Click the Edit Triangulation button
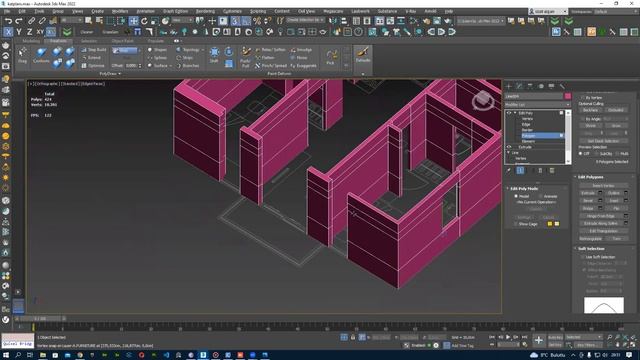Image resolution: width=640 pixels, height=360 pixels. pos(603,231)
